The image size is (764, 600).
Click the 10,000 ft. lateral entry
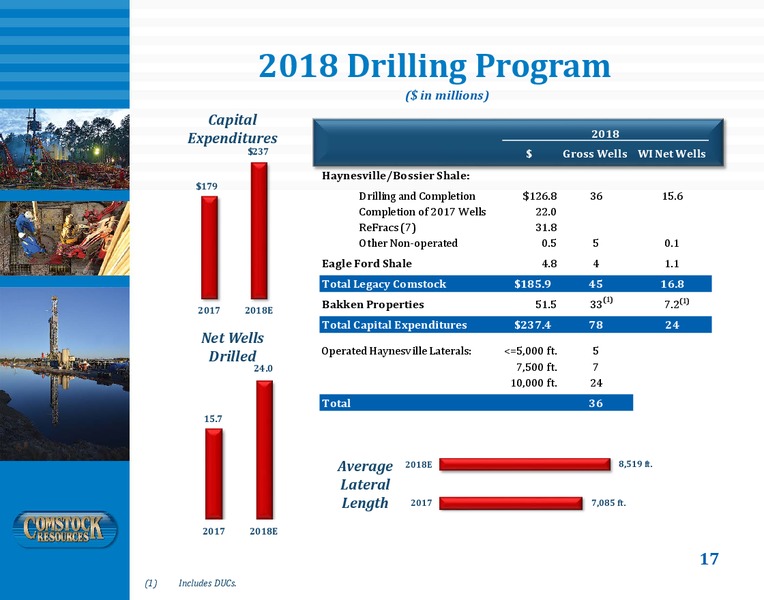pos(534,383)
